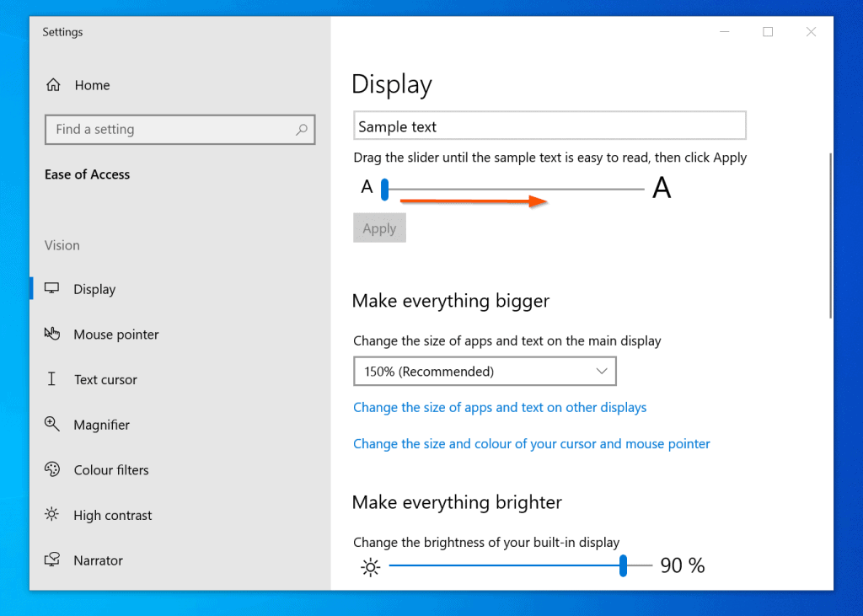Screen dimensions: 863x616
Task: Open the Magnifier settings page
Action: click(x=180, y=425)
